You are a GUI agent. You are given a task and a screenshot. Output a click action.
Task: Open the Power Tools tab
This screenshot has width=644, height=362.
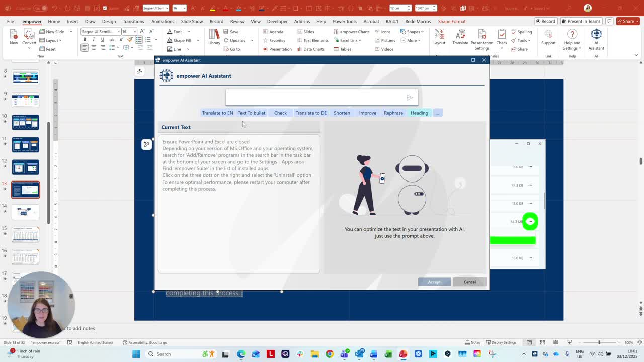[345, 22]
